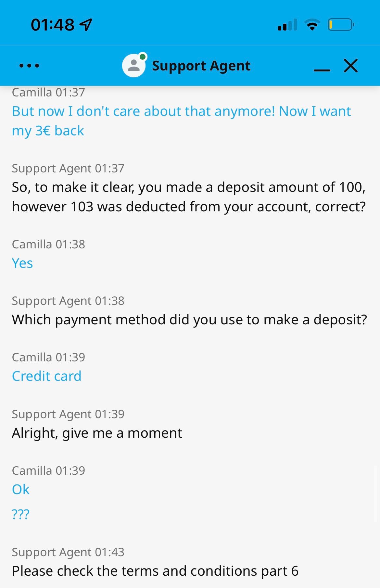The image size is (380, 588).
Task: Tap the "???" message from Camilla
Action: (21, 514)
